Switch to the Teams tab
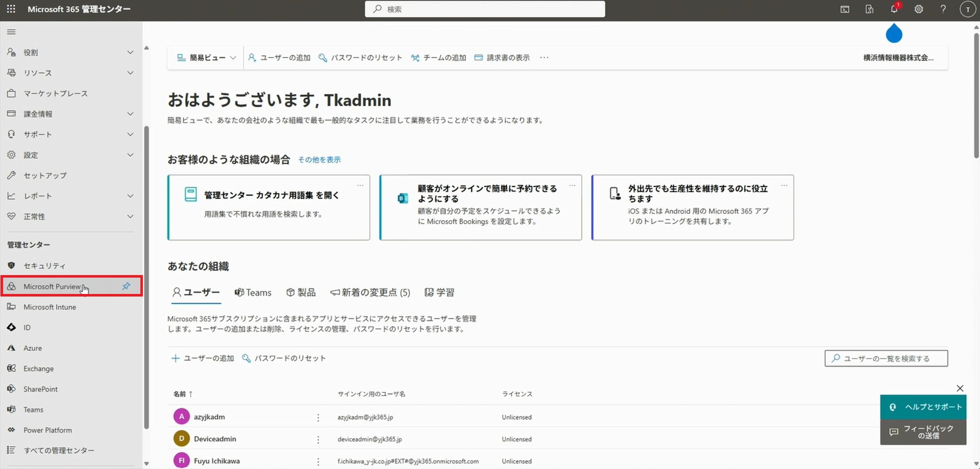Screen dimensions: 980x469 tap(253, 292)
